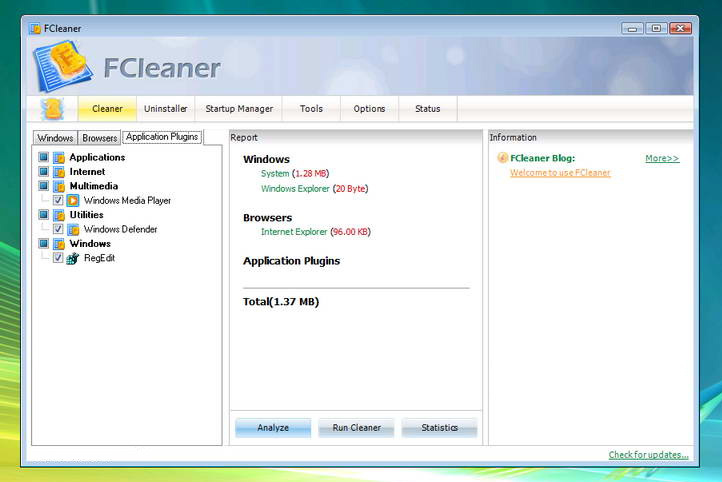Open the Status tab
Image resolution: width=722 pixels, height=482 pixels.
[428, 109]
